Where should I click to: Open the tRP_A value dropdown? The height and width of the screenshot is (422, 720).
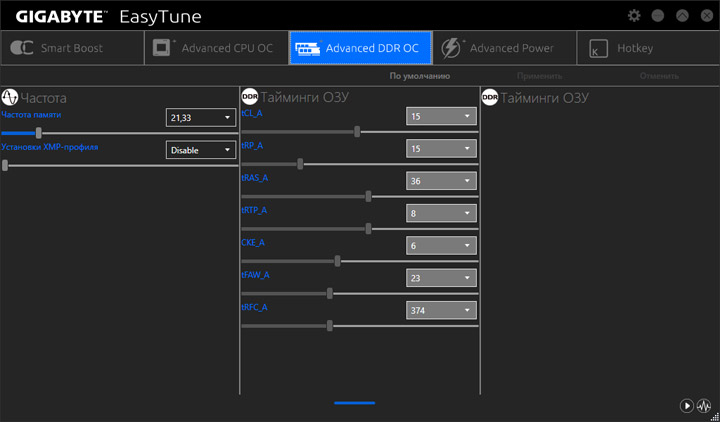point(441,148)
